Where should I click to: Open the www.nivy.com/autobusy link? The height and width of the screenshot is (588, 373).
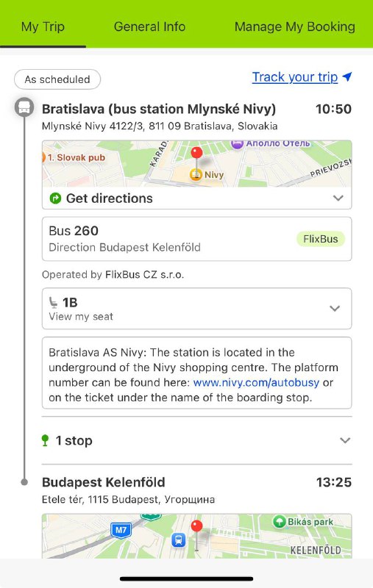pos(256,382)
